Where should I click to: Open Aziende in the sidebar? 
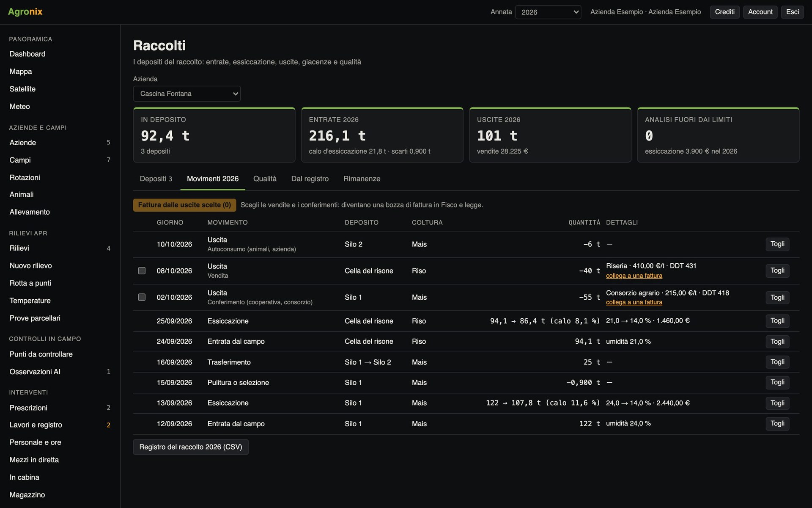(60, 143)
